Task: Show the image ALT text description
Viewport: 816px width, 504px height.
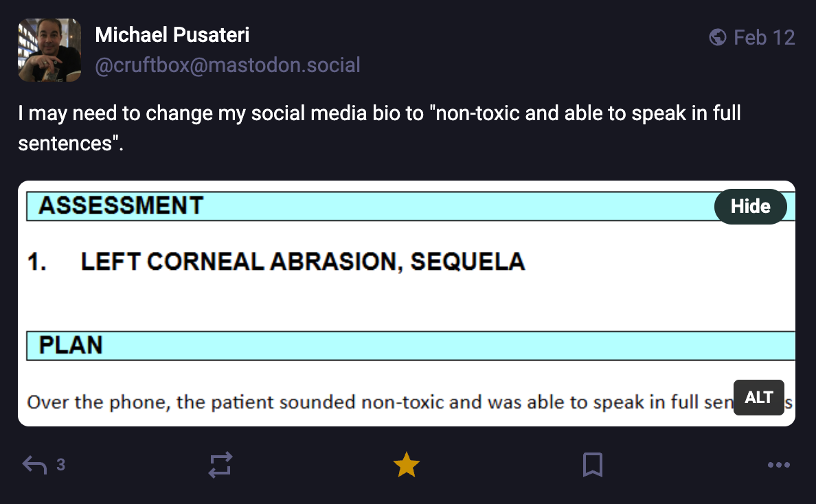Action: point(758,398)
